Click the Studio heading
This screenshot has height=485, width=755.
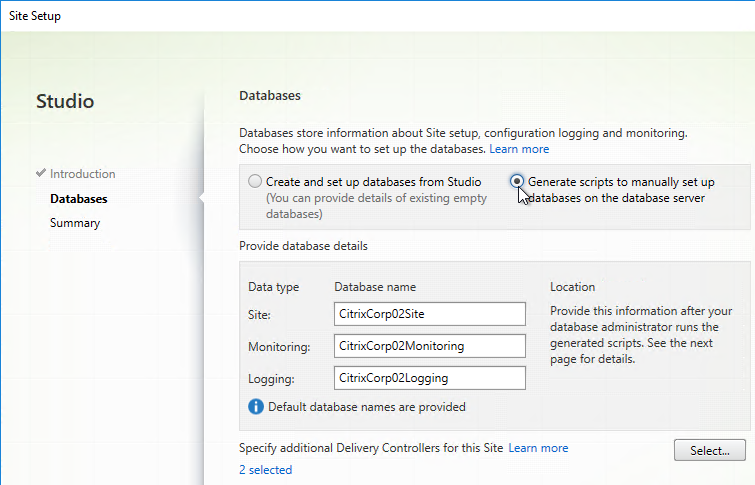(x=65, y=101)
